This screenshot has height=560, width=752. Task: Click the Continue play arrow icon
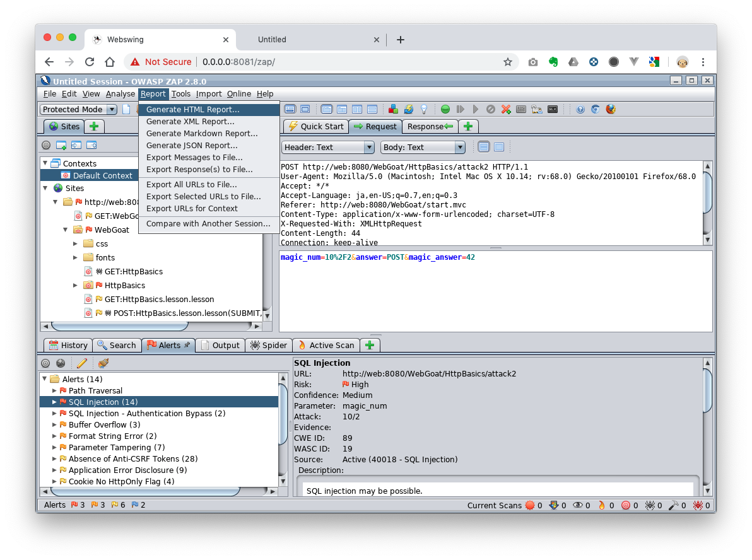tap(475, 109)
